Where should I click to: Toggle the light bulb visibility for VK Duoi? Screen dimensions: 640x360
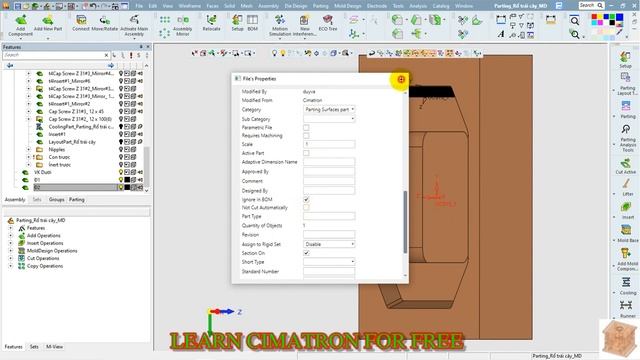pyautogui.click(x=121, y=172)
